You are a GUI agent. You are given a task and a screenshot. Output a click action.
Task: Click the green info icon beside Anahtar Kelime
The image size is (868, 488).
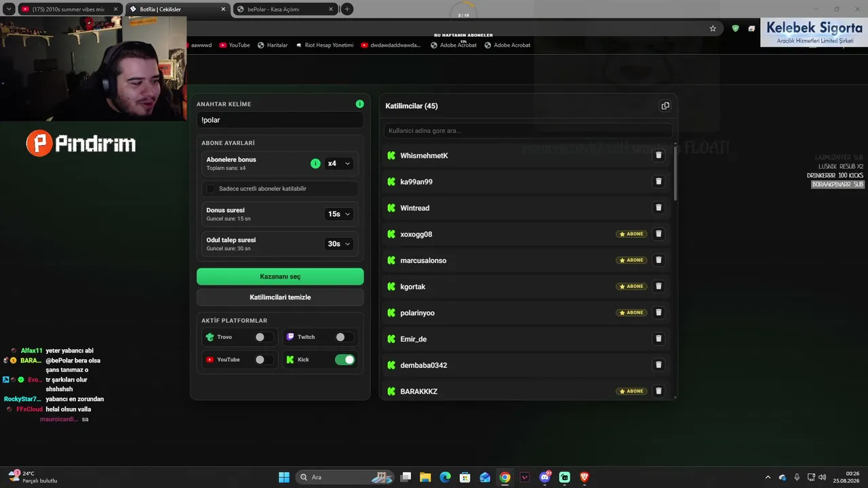(x=359, y=104)
